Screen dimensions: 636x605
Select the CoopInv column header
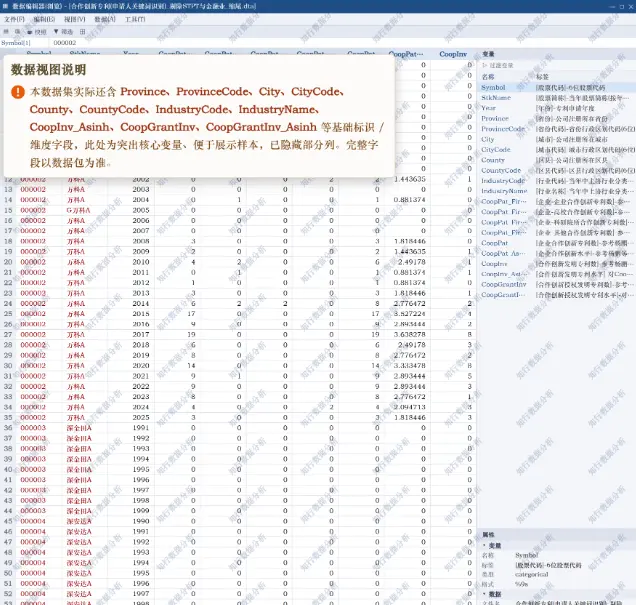pos(453,54)
